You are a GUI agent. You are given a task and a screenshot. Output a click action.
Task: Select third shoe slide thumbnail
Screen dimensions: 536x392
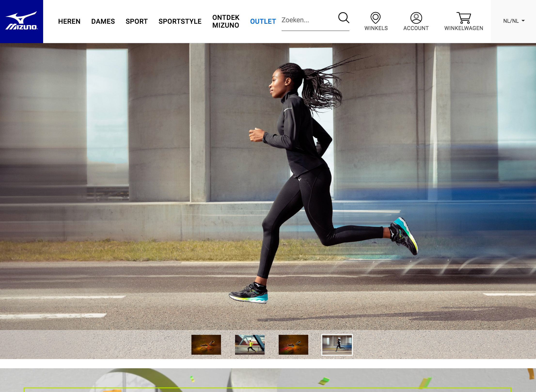tap(293, 345)
